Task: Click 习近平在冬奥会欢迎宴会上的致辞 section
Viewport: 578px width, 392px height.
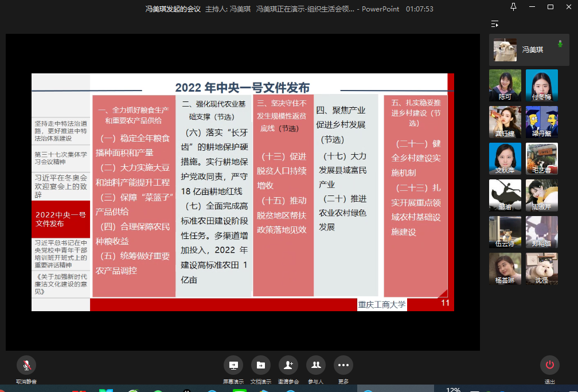Action: point(61,186)
